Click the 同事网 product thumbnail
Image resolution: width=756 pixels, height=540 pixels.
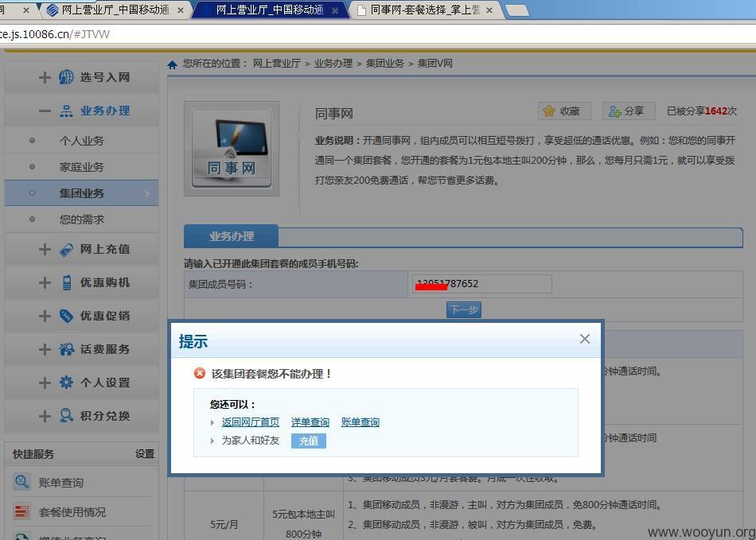[232, 149]
